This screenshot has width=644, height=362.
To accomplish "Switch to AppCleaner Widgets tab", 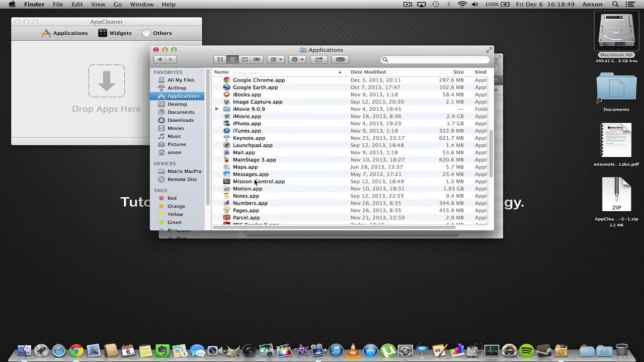I will (115, 33).
